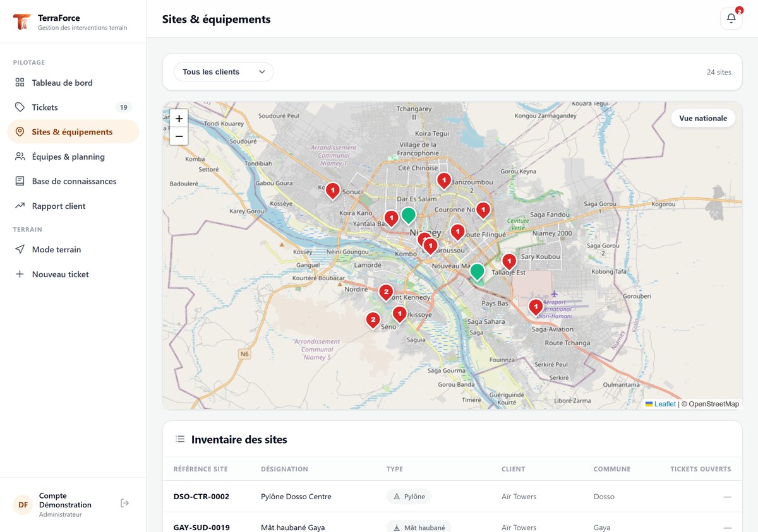The image size is (758, 532).
Task: Click the Dosso commune cell
Action: click(604, 497)
